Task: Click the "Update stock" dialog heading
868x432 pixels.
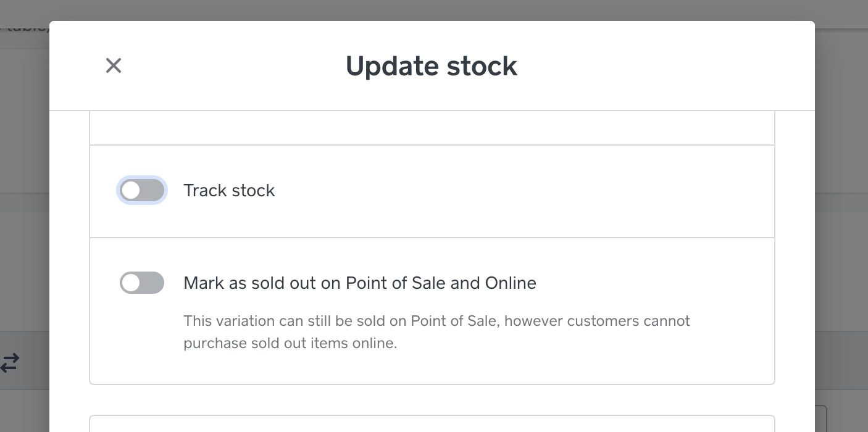Action: (431, 66)
